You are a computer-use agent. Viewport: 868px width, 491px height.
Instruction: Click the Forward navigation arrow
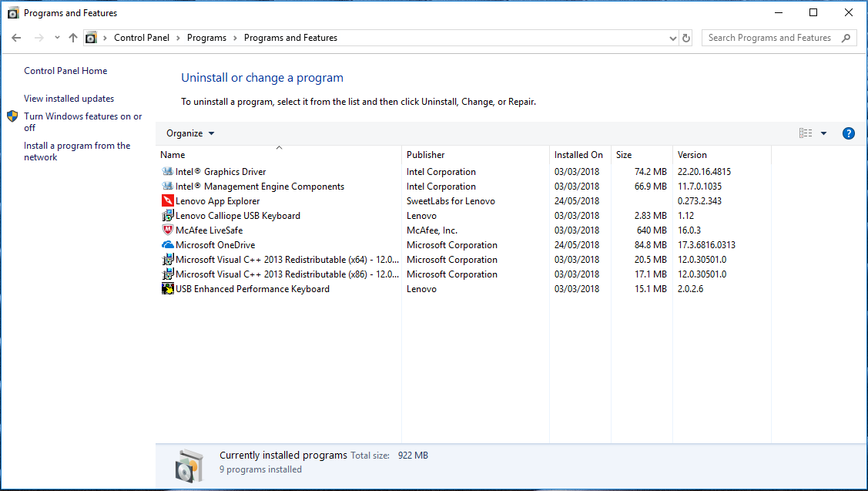point(39,38)
